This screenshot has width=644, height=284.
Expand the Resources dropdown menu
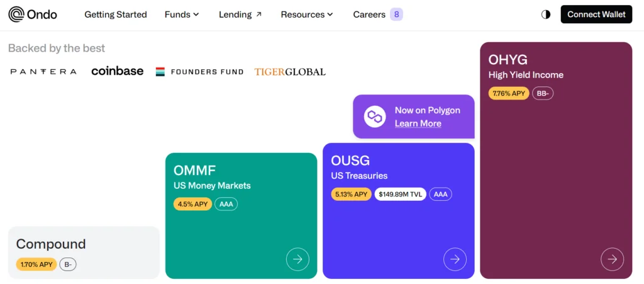click(x=307, y=14)
